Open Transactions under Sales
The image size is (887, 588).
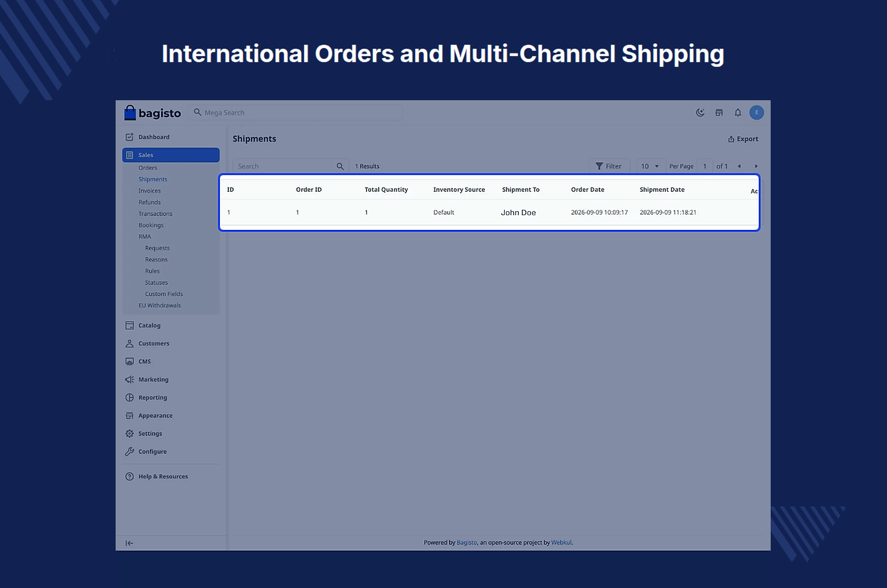click(155, 213)
